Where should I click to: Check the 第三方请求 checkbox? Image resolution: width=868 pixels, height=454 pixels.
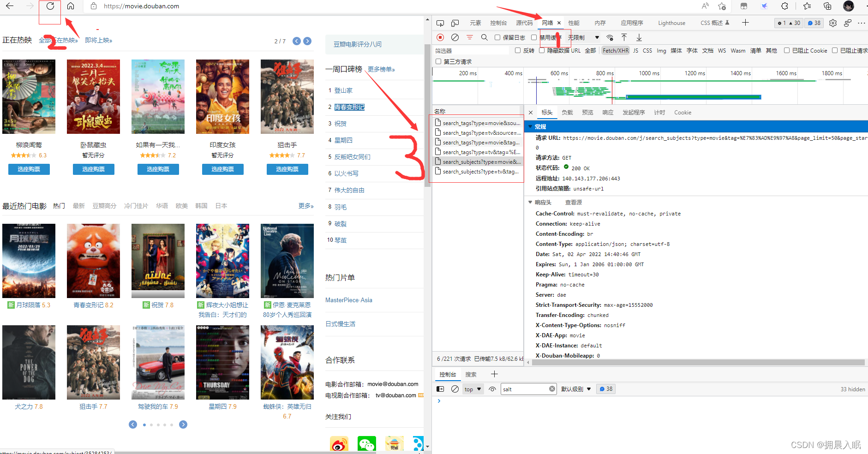coord(438,61)
